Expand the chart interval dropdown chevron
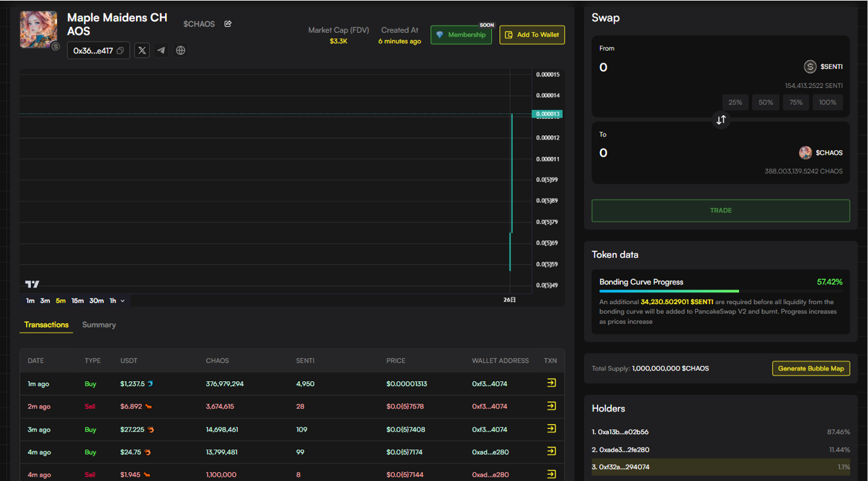This screenshot has height=481, width=868. (x=123, y=301)
